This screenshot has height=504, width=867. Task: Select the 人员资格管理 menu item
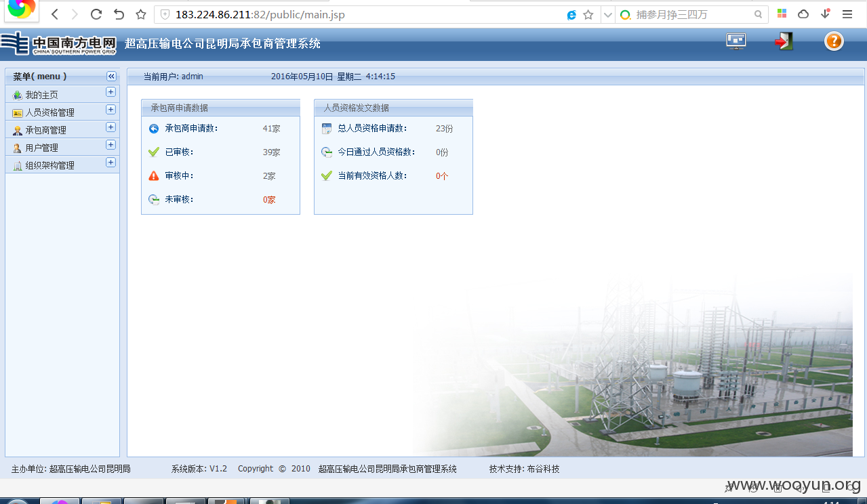(62, 112)
